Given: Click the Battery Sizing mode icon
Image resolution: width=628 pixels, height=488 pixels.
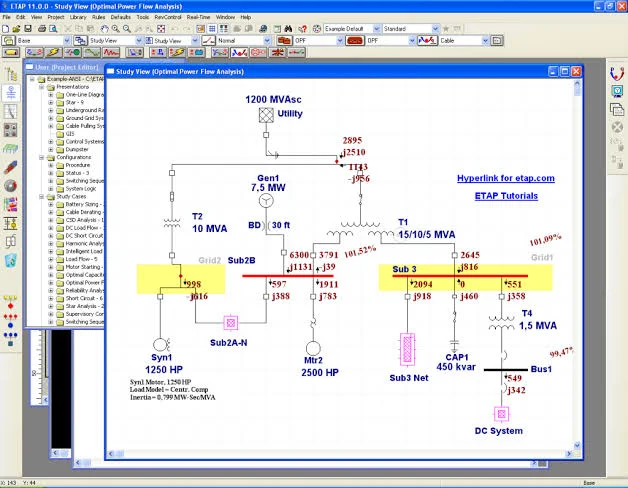Looking at the screenshot, I should click(196, 52).
